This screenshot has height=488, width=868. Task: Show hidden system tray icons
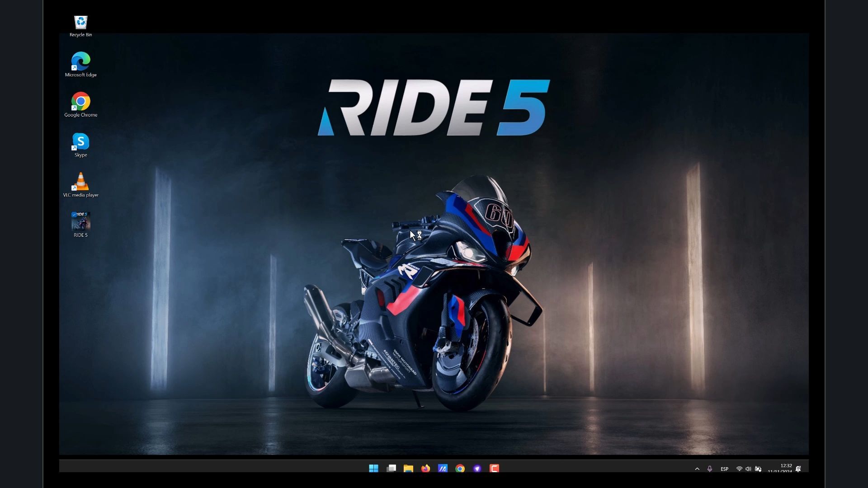[697, 469]
